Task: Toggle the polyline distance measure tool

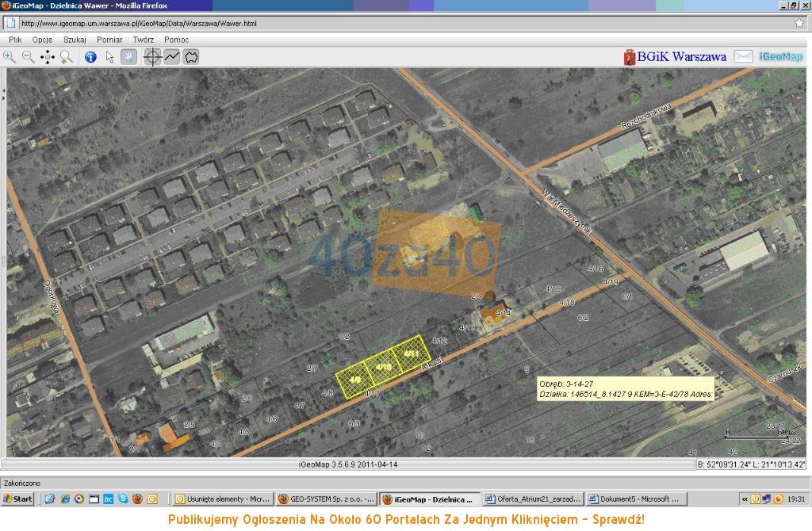Action: (x=171, y=57)
